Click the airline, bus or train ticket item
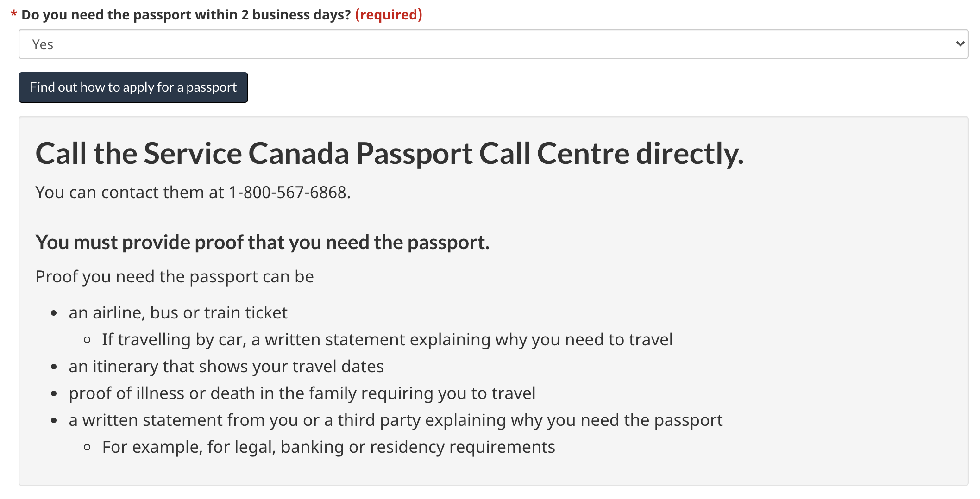This screenshot has width=980, height=499. tap(178, 313)
